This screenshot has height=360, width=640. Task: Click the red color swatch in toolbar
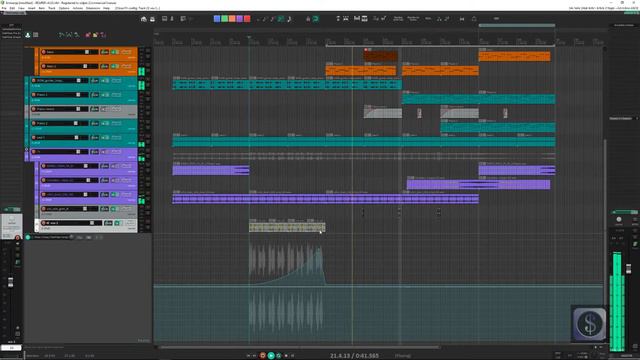click(247, 19)
